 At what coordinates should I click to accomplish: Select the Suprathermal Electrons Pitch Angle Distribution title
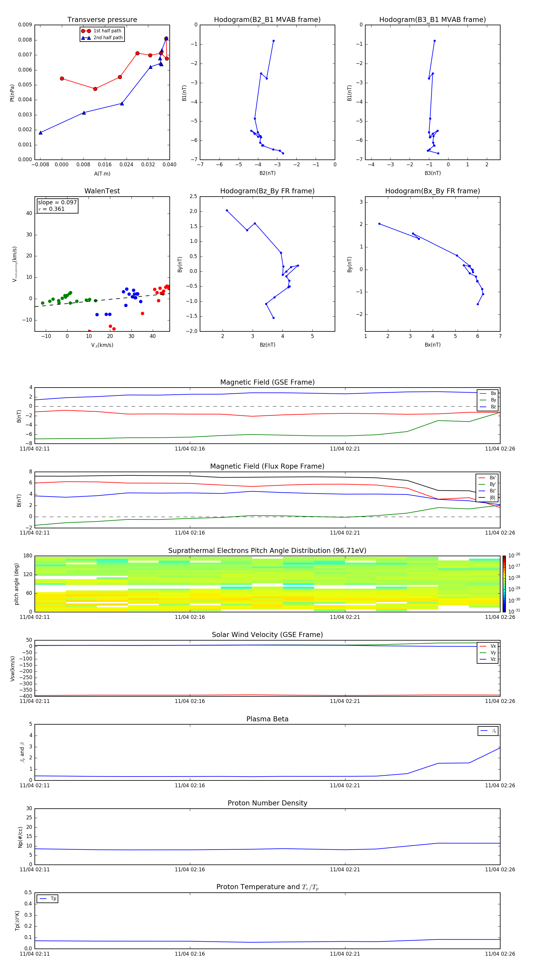(x=267, y=551)
